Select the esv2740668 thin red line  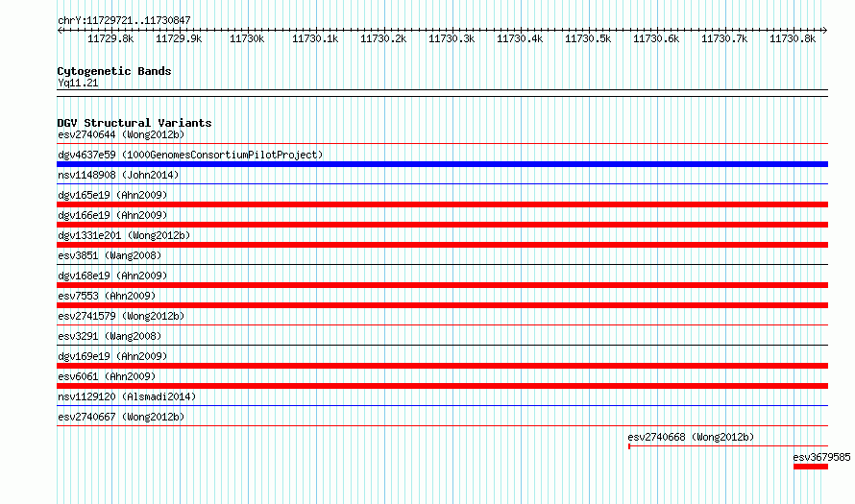tap(728, 446)
